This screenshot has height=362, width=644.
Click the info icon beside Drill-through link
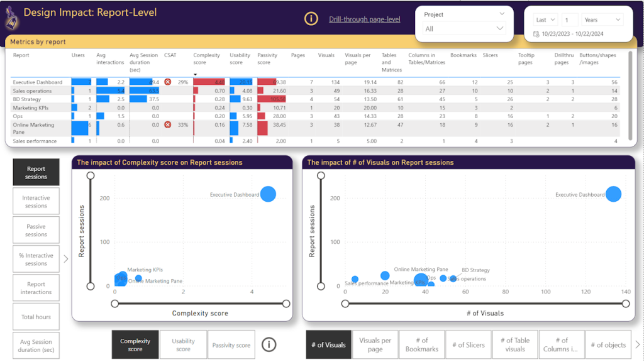[311, 19]
